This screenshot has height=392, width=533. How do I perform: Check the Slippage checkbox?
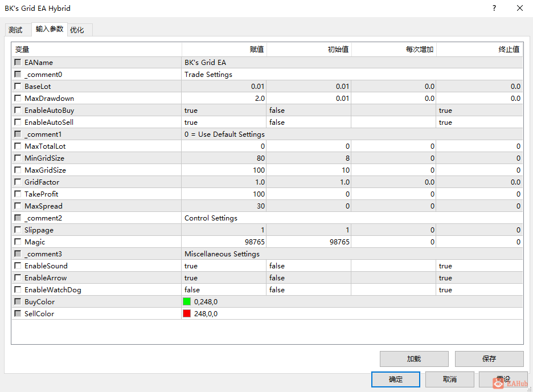[18, 230]
